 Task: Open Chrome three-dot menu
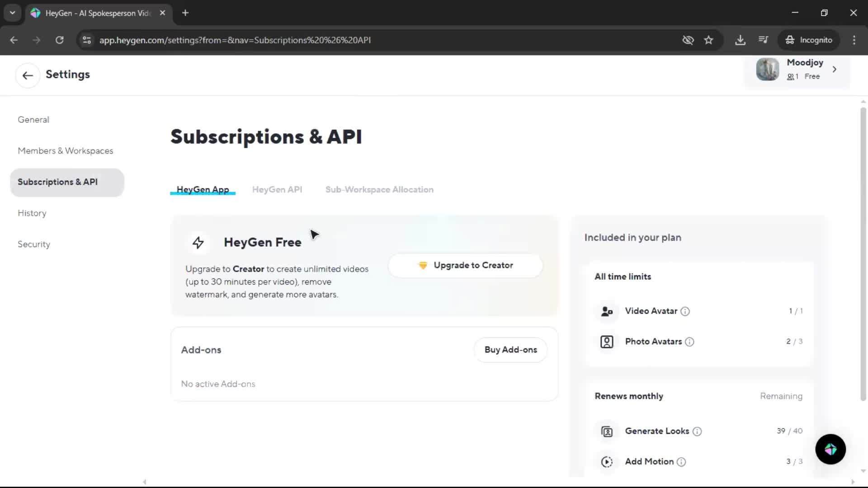point(854,40)
